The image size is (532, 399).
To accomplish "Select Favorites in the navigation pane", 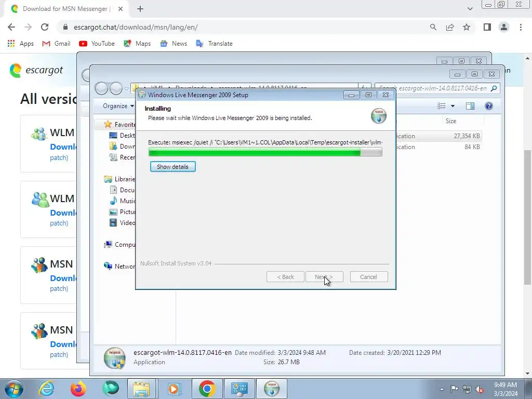I will [x=120, y=125].
